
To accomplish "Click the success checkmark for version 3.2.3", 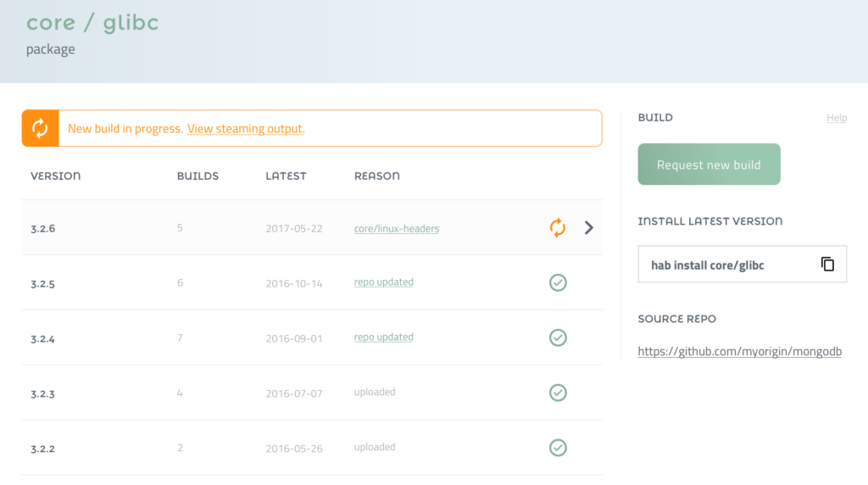I will pos(558,393).
